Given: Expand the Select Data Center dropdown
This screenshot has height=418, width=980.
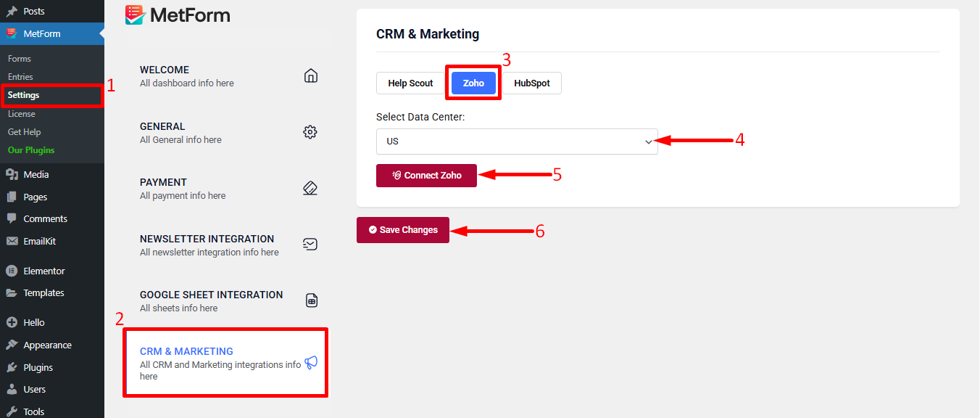Looking at the screenshot, I should tap(517, 142).
